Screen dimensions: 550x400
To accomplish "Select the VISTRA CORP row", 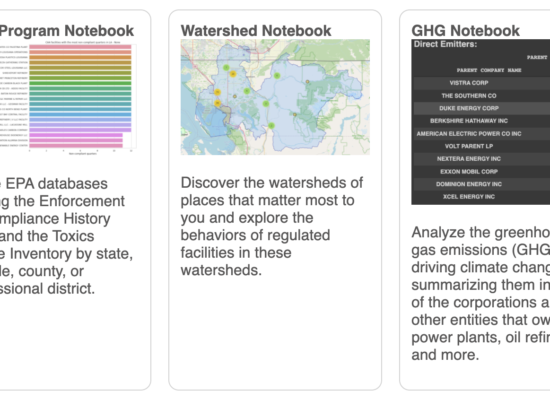I will point(482,83).
